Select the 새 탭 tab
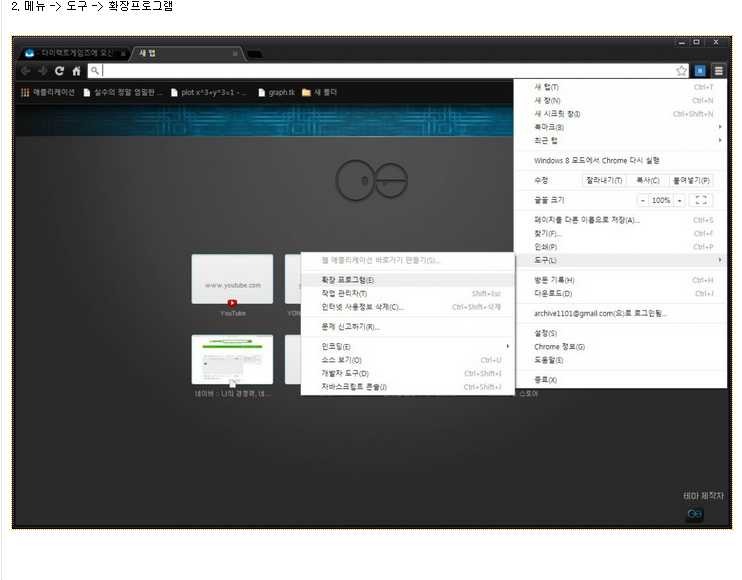This screenshot has height=580, width=742. tap(187, 53)
